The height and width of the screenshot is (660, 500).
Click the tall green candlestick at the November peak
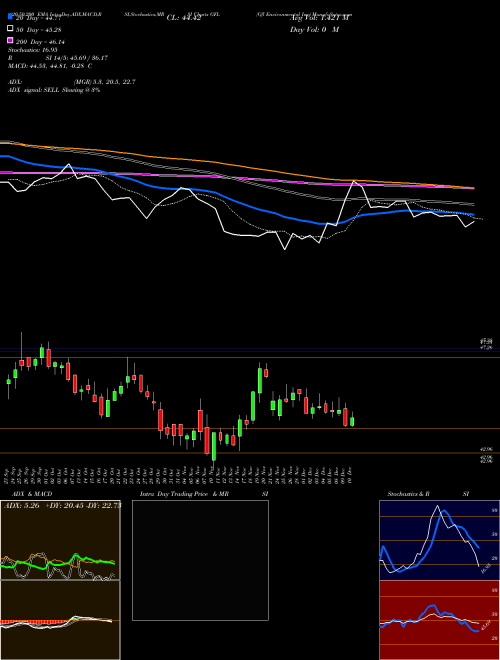tap(260, 381)
